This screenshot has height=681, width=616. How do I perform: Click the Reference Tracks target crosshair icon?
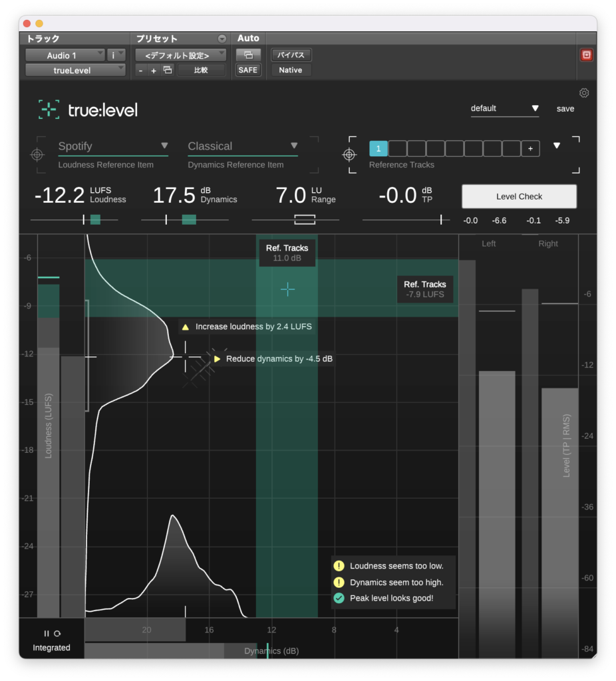point(349,154)
